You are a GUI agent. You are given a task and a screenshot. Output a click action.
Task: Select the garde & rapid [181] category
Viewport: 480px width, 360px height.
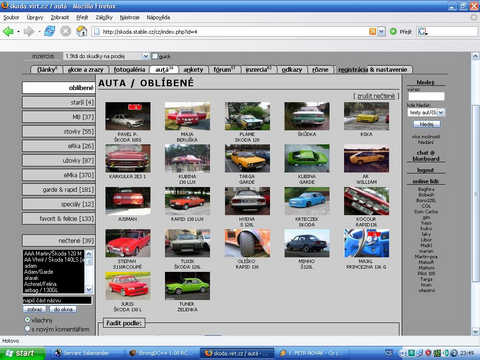click(59, 190)
